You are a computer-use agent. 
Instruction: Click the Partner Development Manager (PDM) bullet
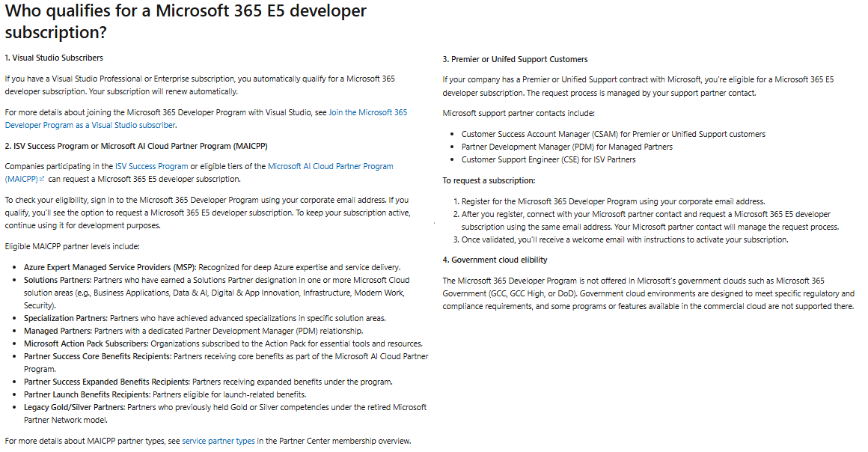point(567,147)
